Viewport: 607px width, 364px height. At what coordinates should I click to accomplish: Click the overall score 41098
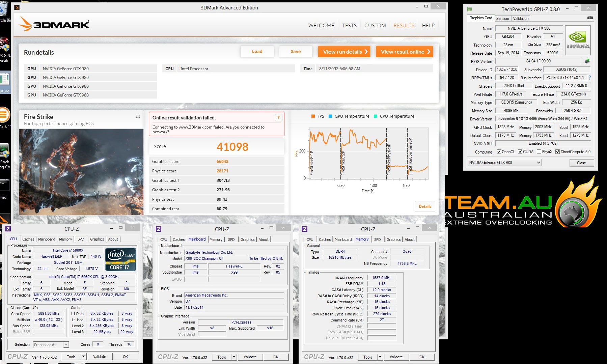tap(232, 146)
